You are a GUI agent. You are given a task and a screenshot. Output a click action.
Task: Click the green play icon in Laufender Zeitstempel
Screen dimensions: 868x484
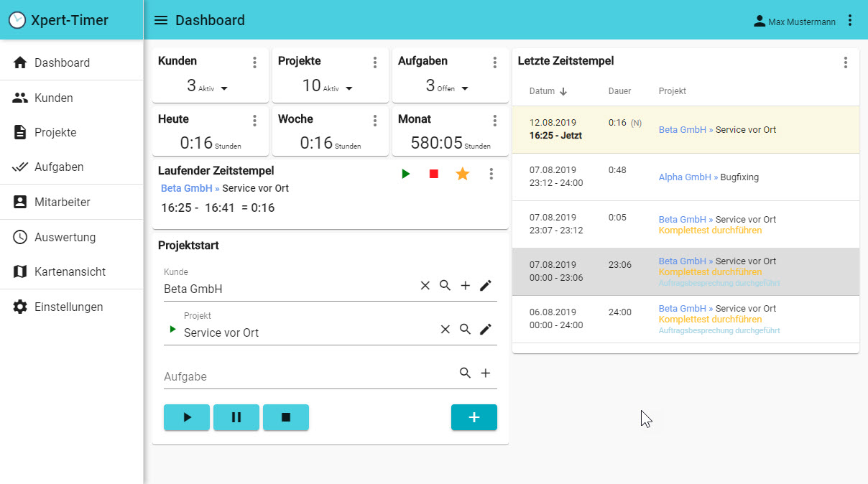(x=405, y=174)
